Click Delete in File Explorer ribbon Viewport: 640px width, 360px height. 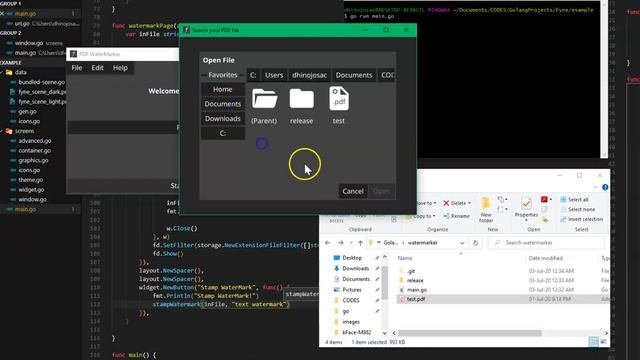click(457, 203)
